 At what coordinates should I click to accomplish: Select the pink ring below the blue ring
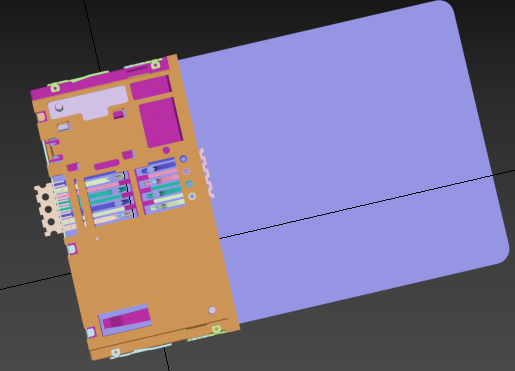click(186, 171)
